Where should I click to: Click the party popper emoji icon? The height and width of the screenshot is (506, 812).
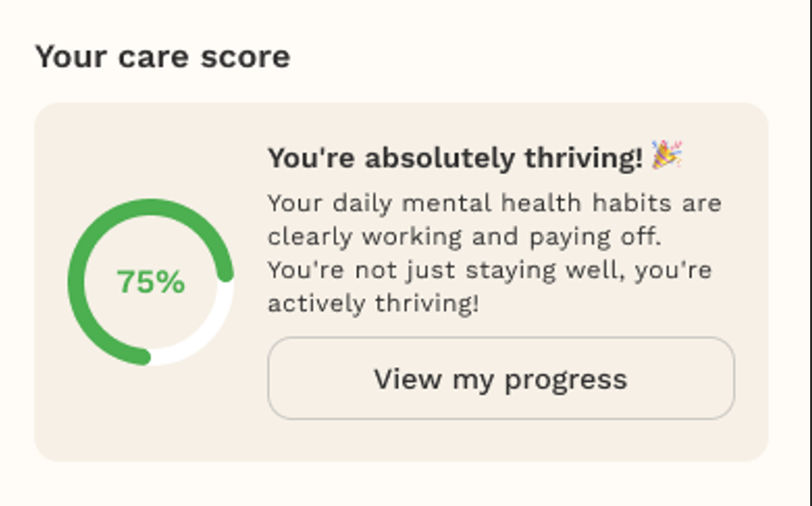click(666, 156)
